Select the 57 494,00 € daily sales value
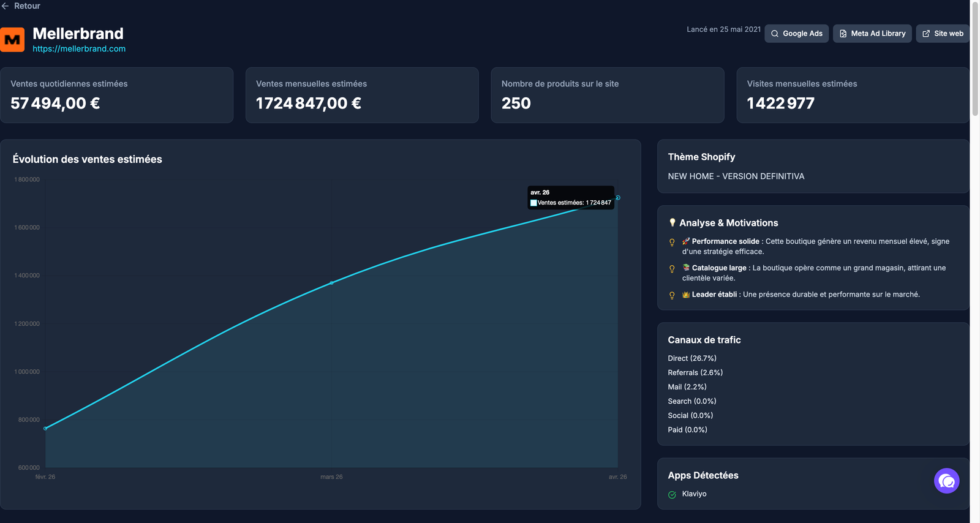 55,103
